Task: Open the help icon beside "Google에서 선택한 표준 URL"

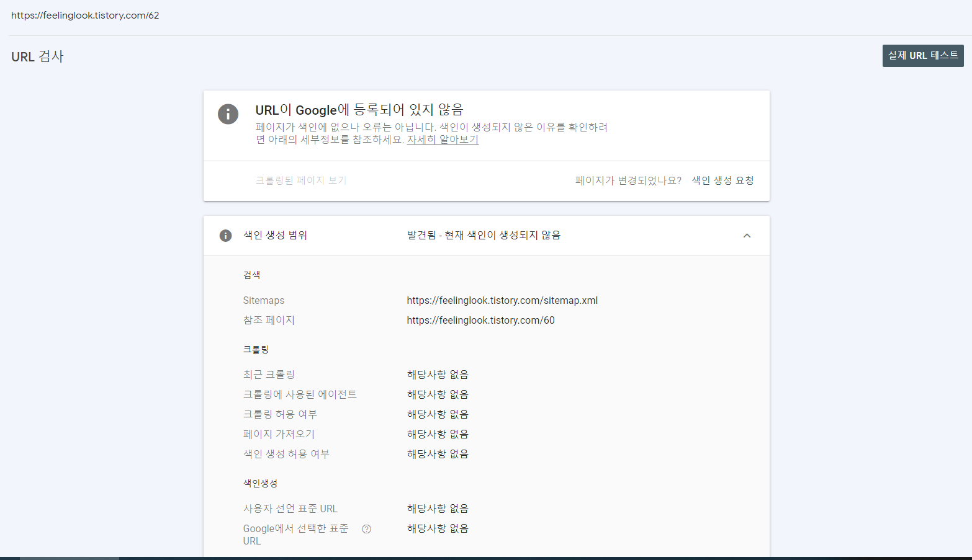Action: [x=366, y=528]
